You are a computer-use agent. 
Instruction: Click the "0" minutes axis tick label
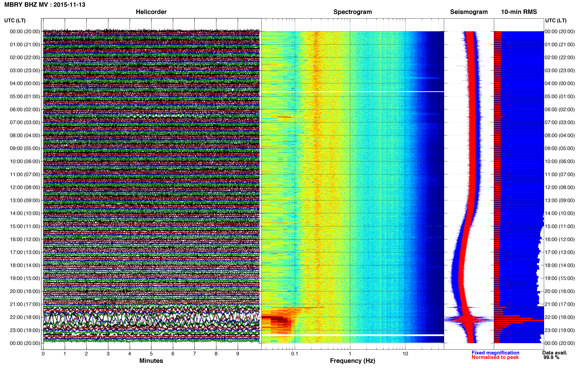point(43,354)
